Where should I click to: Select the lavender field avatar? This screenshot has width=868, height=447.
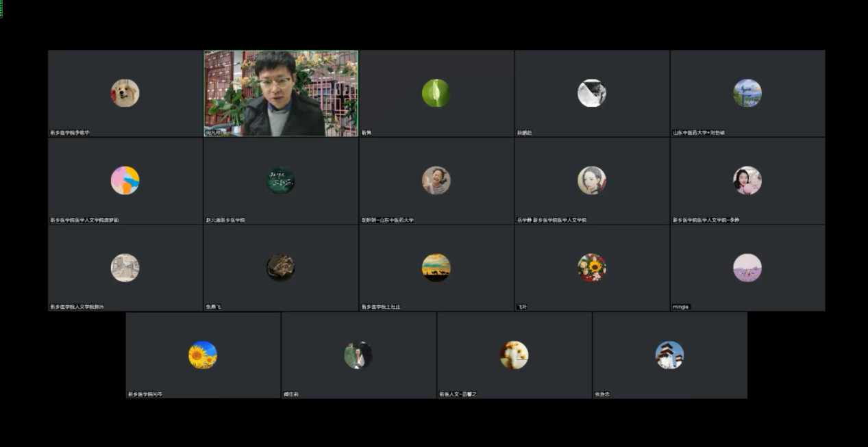pyautogui.click(x=747, y=268)
